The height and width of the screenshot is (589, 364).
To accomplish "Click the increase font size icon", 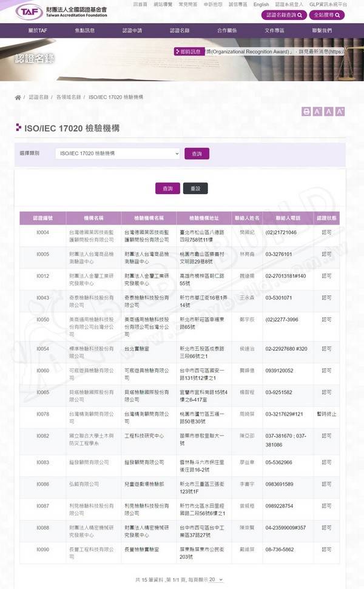I will tap(340, 112).
